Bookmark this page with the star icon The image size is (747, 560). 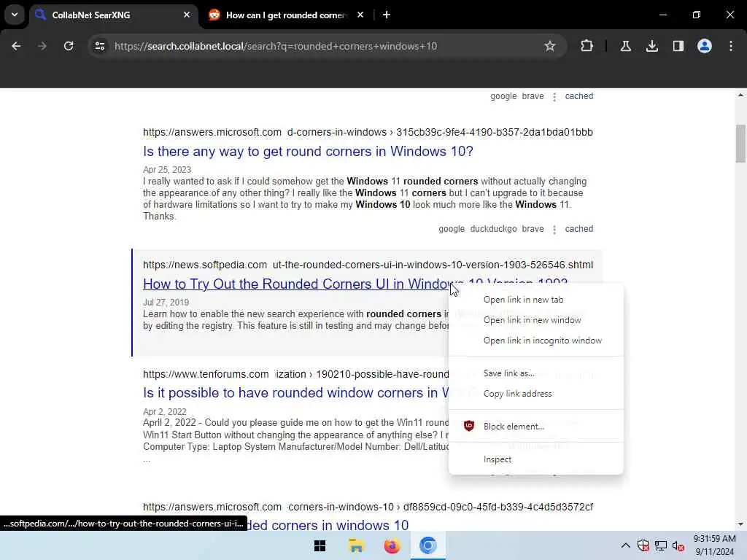tap(550, 46)
